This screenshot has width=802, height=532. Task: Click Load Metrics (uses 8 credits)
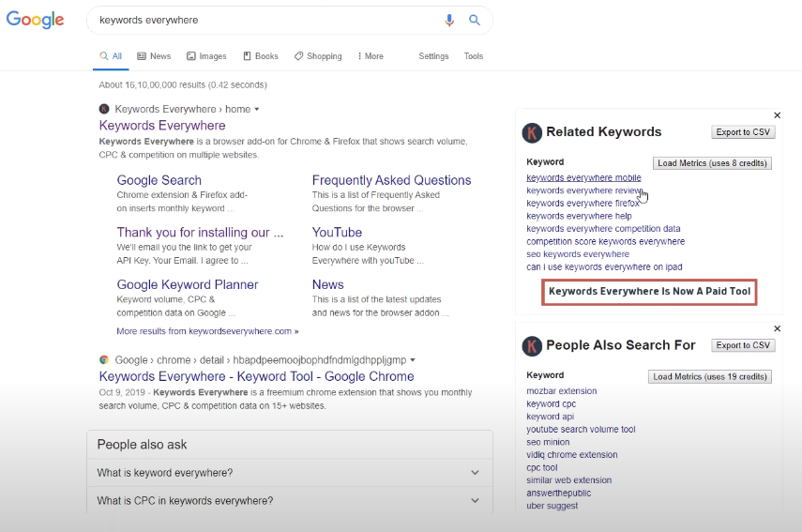click(713, 163)
